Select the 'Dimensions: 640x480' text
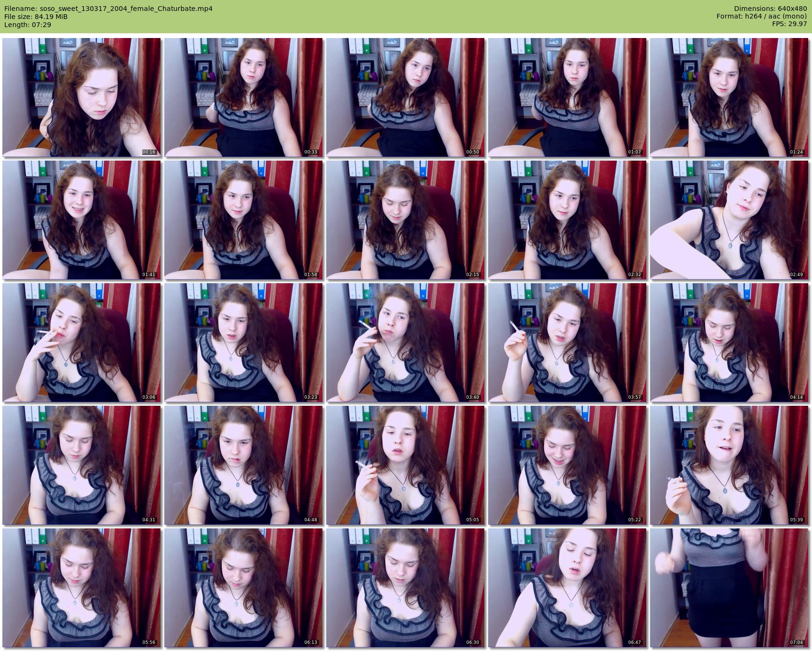The image size is (812, 651). [x=770, y=9]
